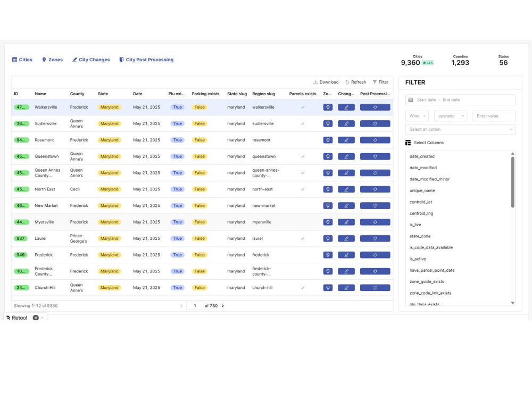
Task: Sort by the County column header
Action: coord(77,94)
